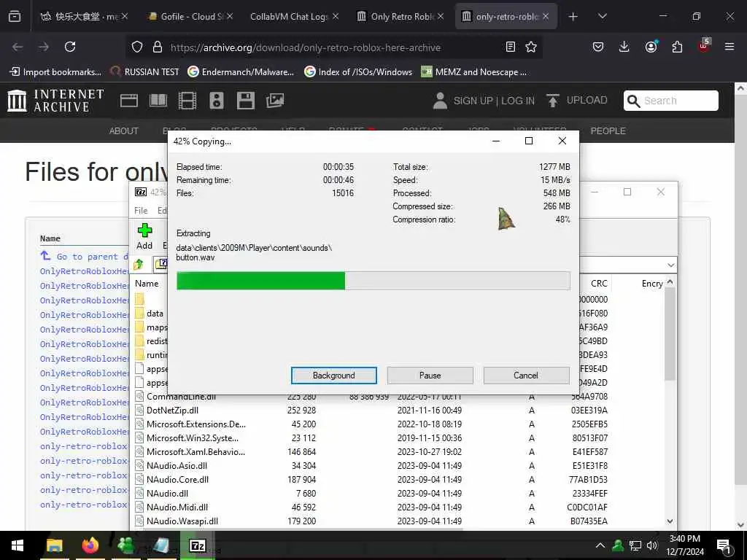Expand the list all tabs chevron
The height and width of the screenshot is (560, 747).
[x=602, y=16]
